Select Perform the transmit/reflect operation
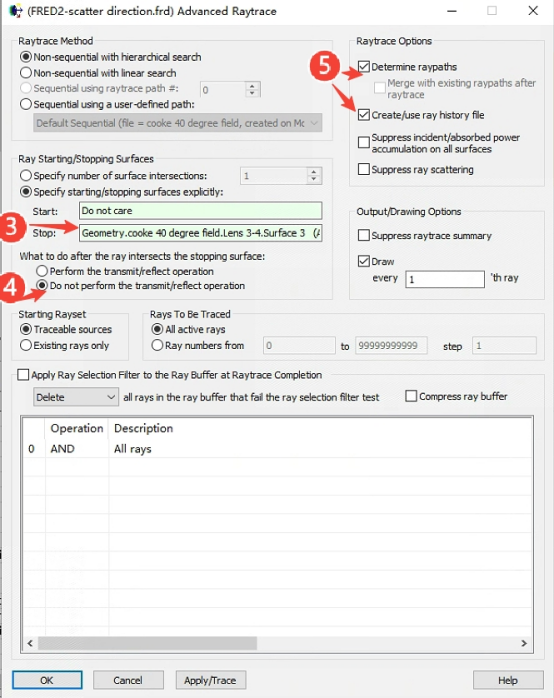This screenshot has width=554, height=698. tap(42, 271)
